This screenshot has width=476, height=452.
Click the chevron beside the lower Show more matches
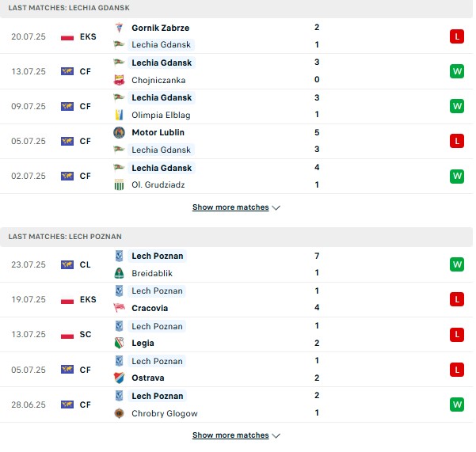276,435
